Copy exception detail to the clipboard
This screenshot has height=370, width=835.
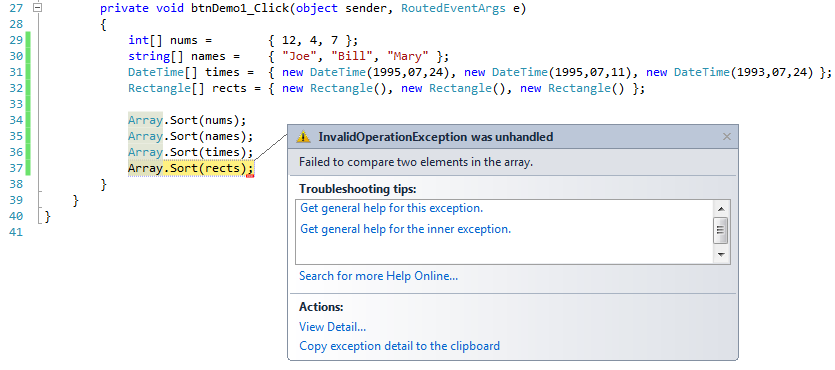click(399, 346)
